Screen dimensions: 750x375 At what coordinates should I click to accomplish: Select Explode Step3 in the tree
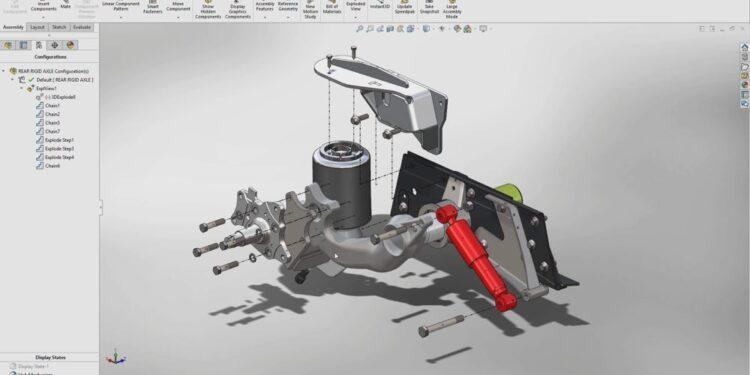click(x=55, y=148)
